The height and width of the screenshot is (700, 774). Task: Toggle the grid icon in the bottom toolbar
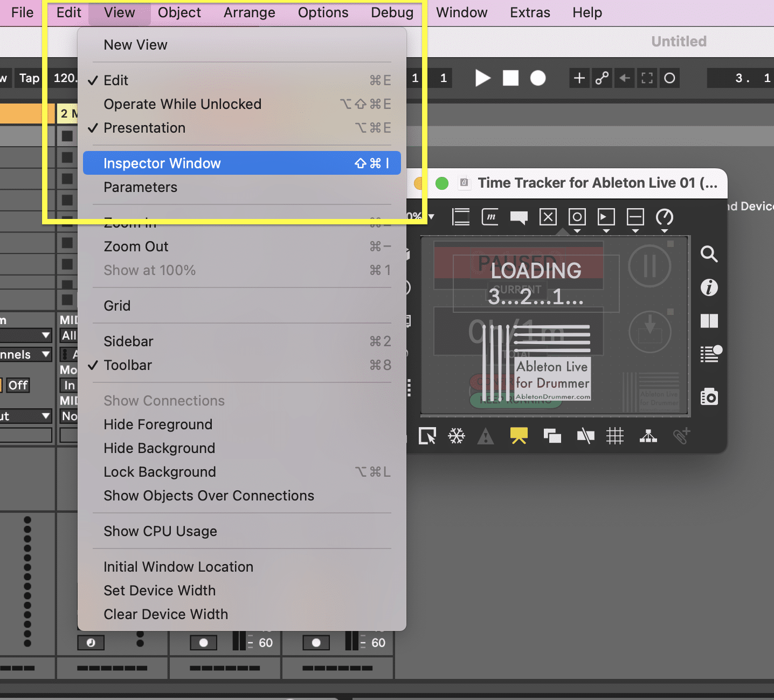[614, 436]
